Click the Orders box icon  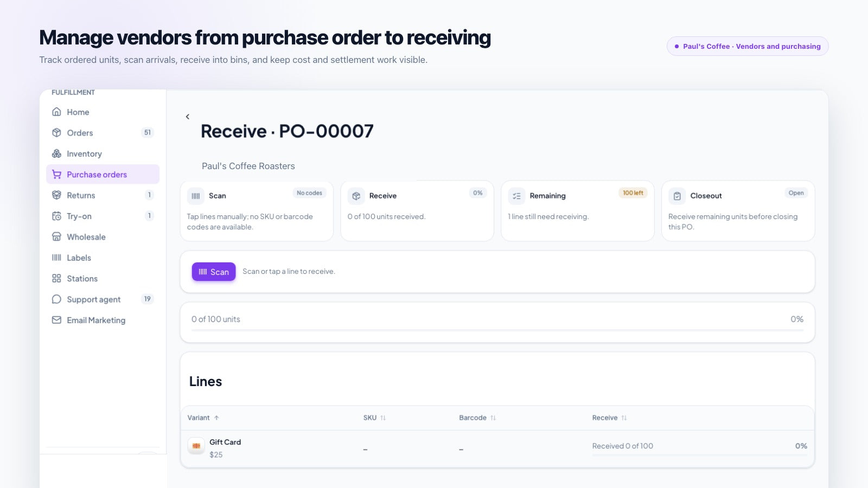click(56, 133)
